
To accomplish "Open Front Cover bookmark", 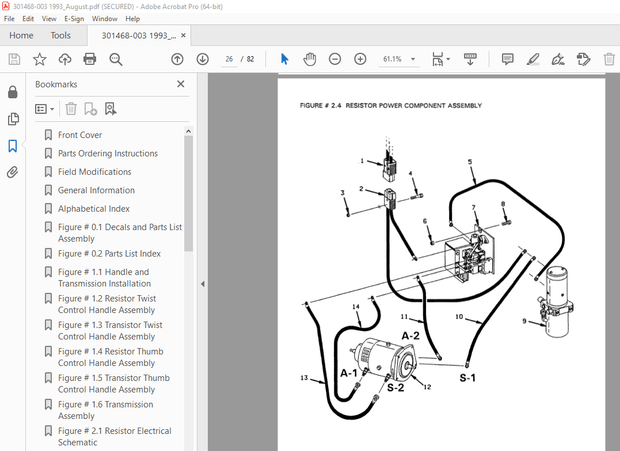I will [80, 135].
